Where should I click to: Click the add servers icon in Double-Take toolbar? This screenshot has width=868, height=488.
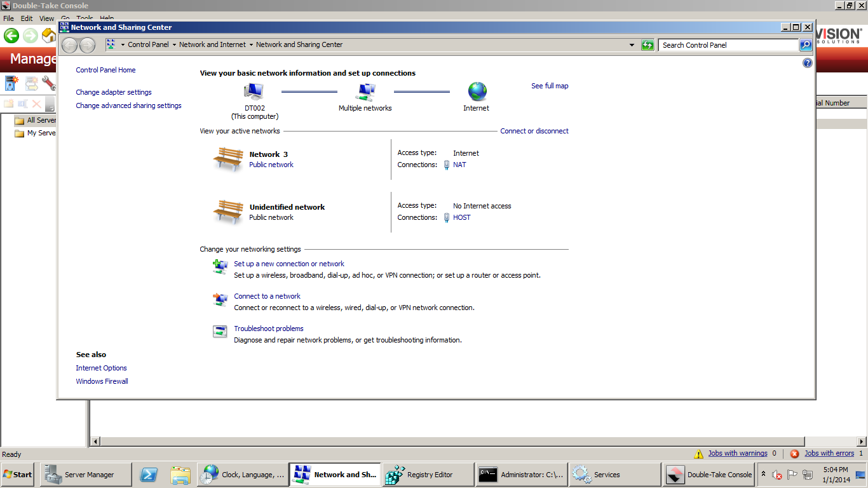click(12, 83)
